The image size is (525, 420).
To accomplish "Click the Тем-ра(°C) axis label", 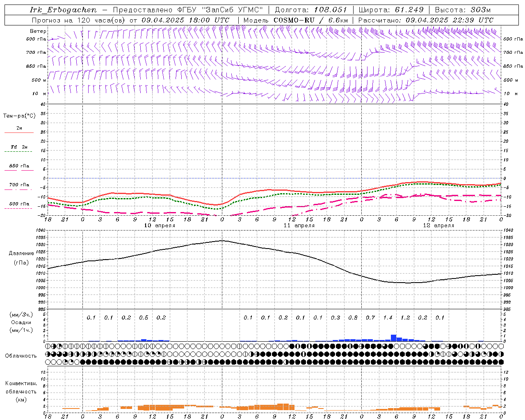I will (x=19, y=116).
